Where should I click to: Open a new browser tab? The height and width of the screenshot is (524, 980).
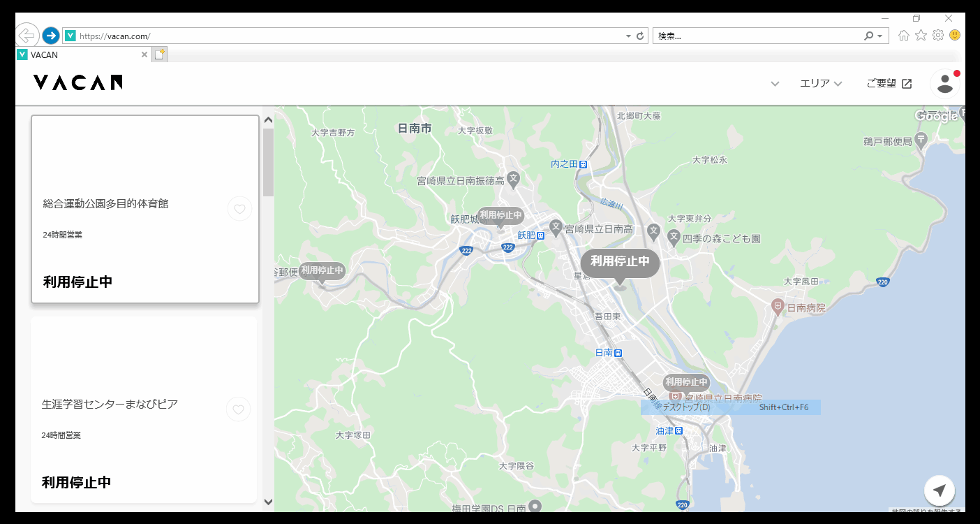(160, 54)
